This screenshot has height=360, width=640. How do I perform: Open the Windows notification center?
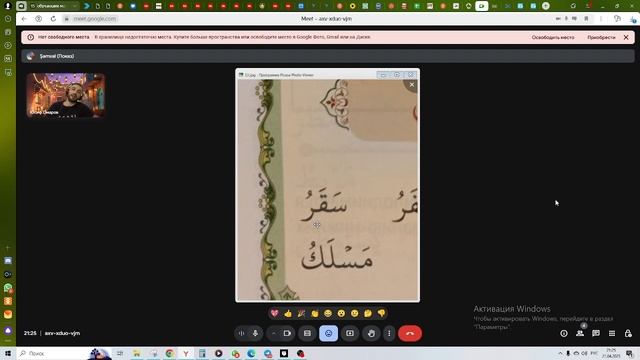[x=630, y=353]
